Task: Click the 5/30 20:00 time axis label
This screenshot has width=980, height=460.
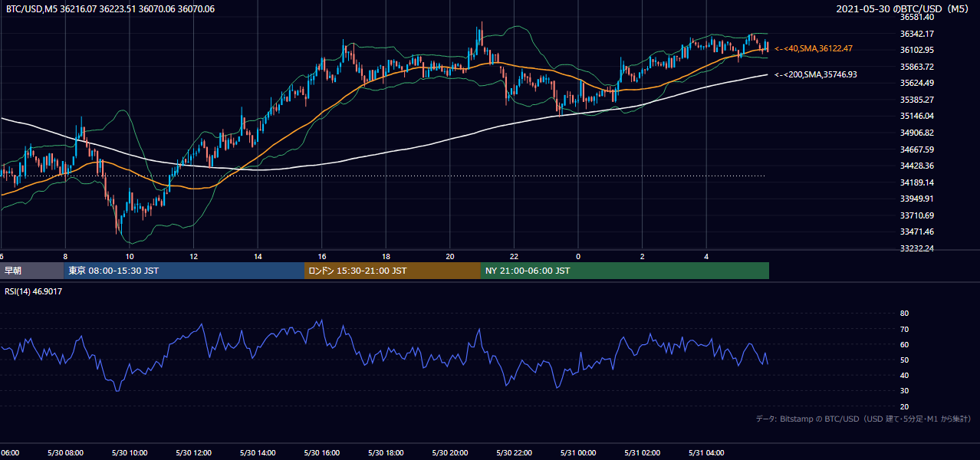Action: pyautogui.click(x=449, y=453)
